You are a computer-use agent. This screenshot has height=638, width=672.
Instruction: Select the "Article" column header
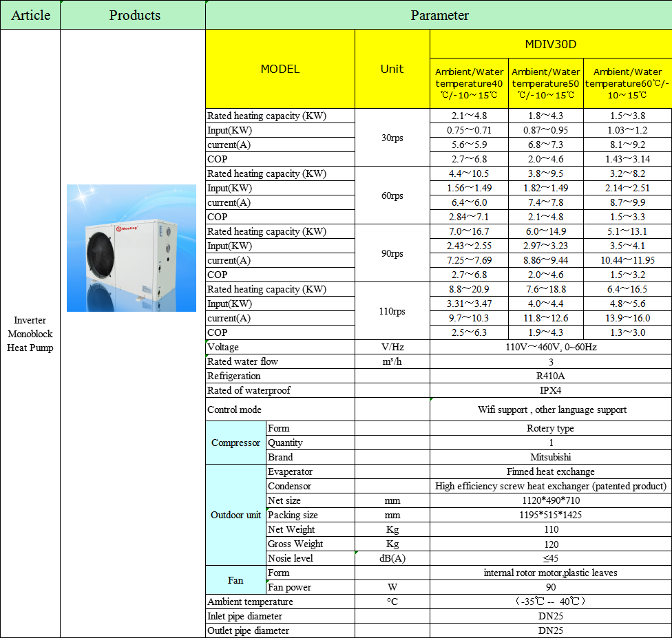[30, 15]
